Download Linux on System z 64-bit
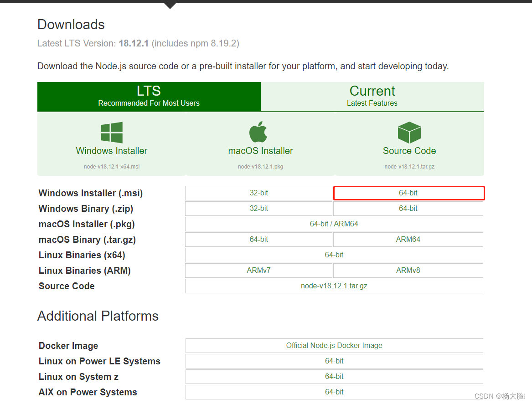This screenshot has height=404, width=532. coord(334,377)
